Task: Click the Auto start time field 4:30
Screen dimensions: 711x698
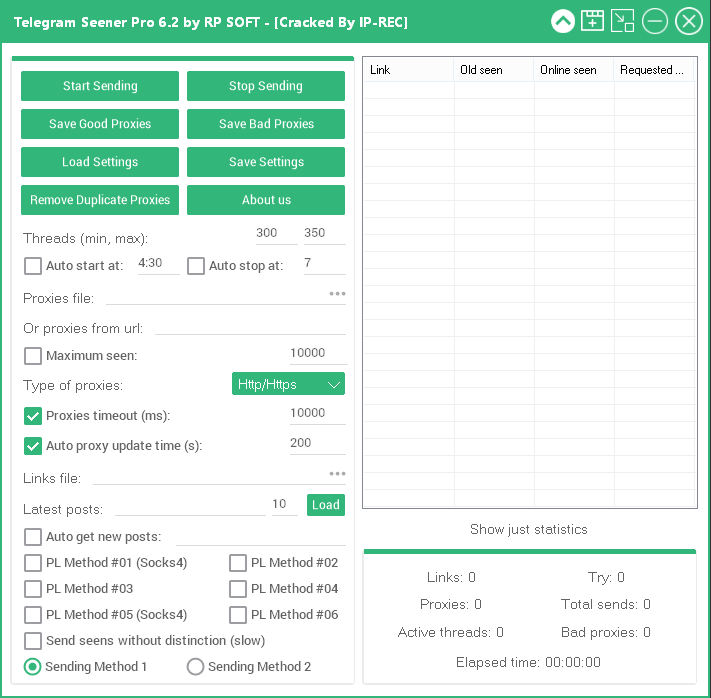Action: click(x=158, y=264)
